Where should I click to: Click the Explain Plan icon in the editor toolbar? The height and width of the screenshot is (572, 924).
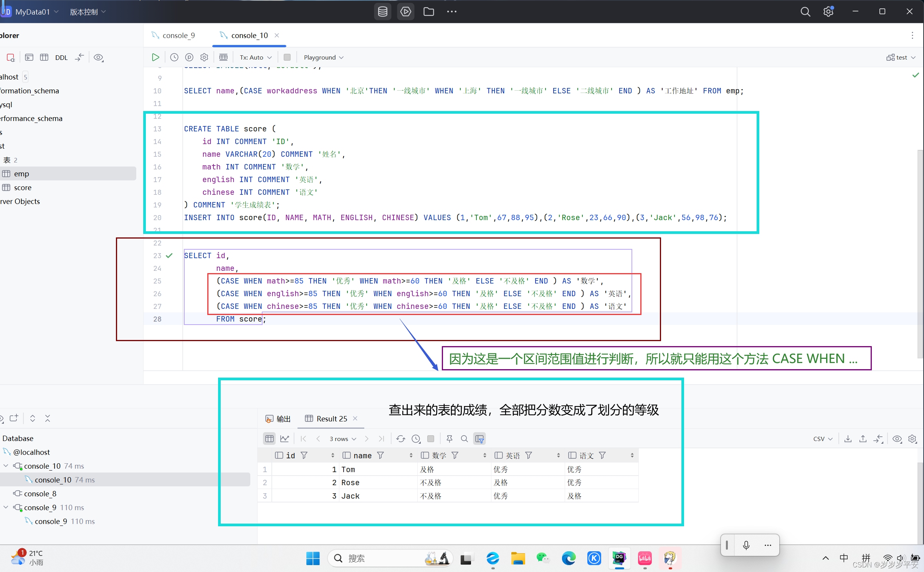click(x=189, y=57)
